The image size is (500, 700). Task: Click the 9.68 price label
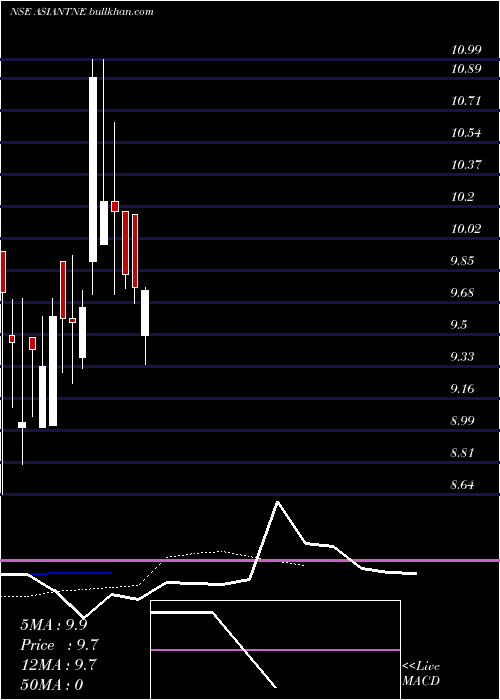pos(462,293)
